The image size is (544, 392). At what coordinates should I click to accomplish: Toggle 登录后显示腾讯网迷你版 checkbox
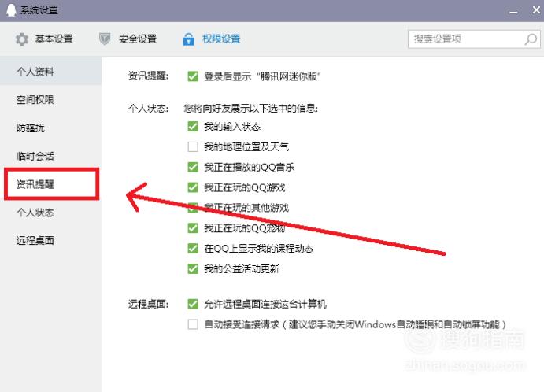click(x=193, y=76)
